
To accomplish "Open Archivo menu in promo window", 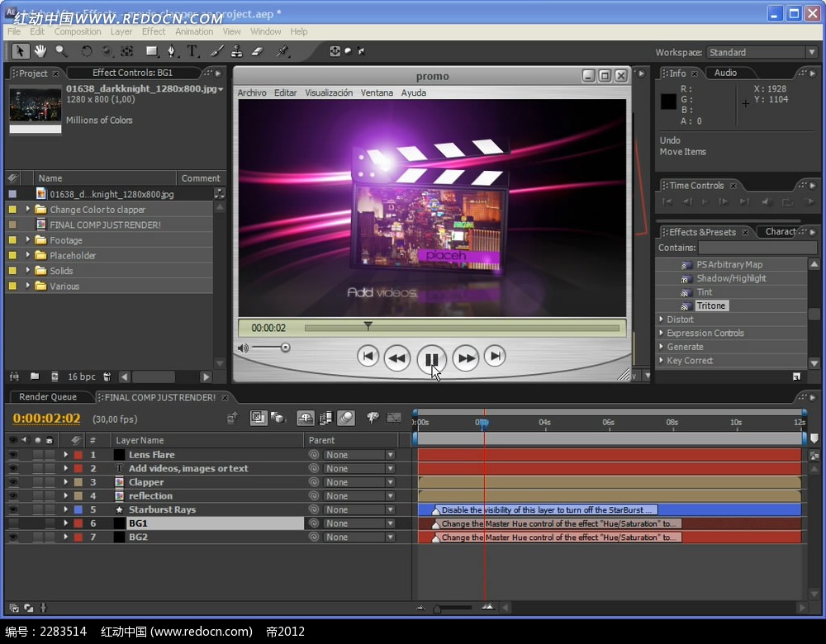I will (x=252, y=92).
